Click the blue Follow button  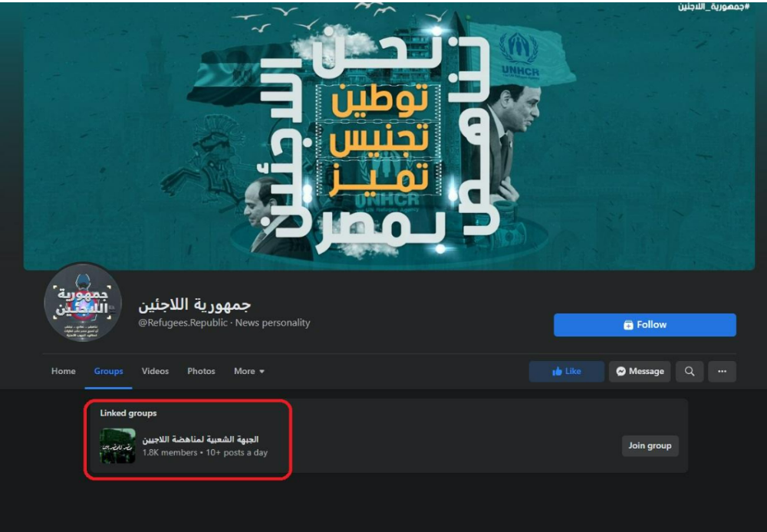(x=645, y=325)
